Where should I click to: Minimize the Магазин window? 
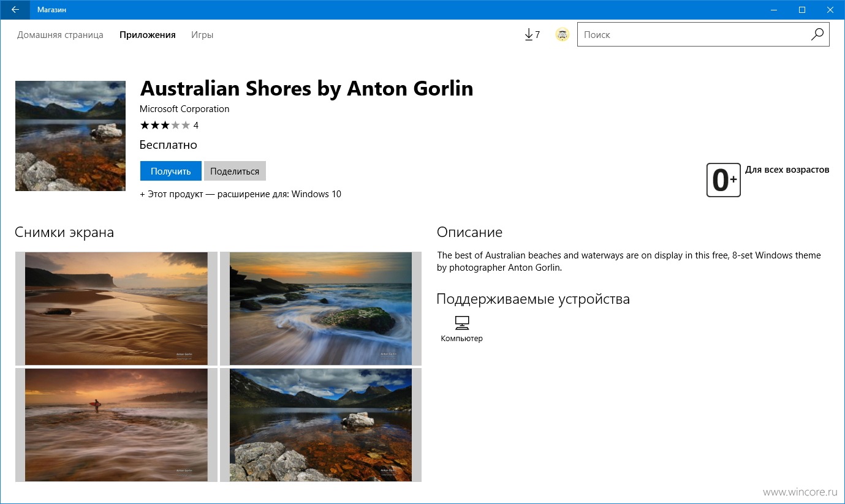(x=774, y=10)
